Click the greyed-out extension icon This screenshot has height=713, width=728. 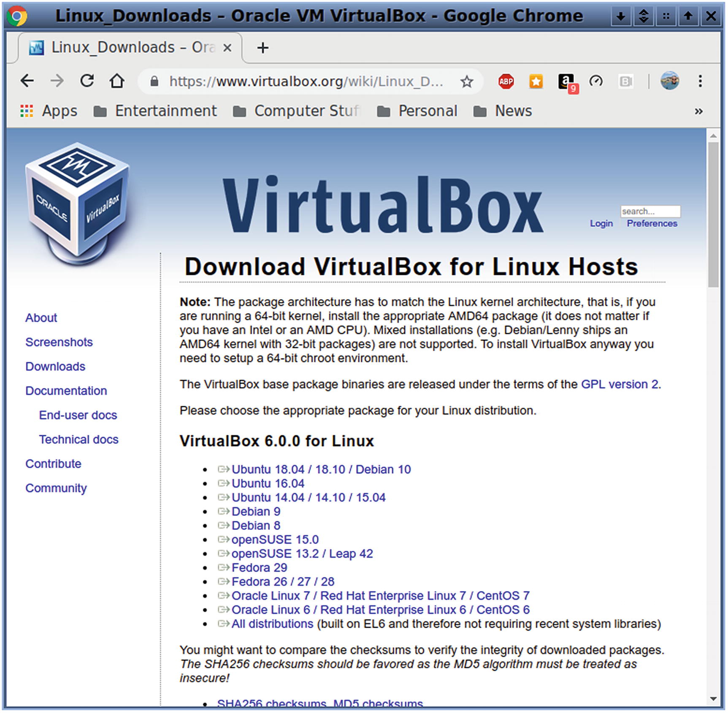(x=625, y=81)
